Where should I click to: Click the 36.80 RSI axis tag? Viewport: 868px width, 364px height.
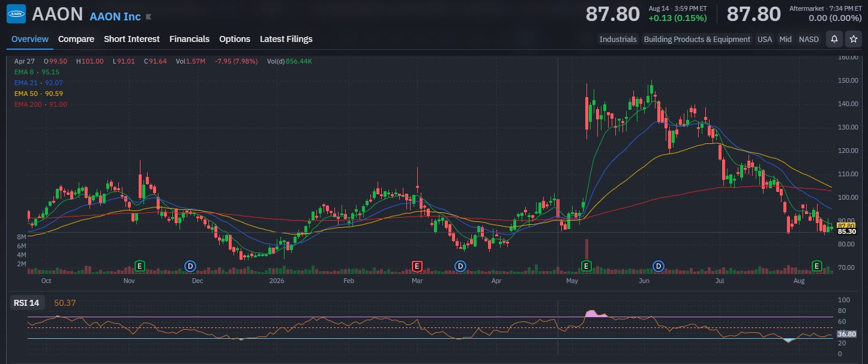click(x=846, y=334)
